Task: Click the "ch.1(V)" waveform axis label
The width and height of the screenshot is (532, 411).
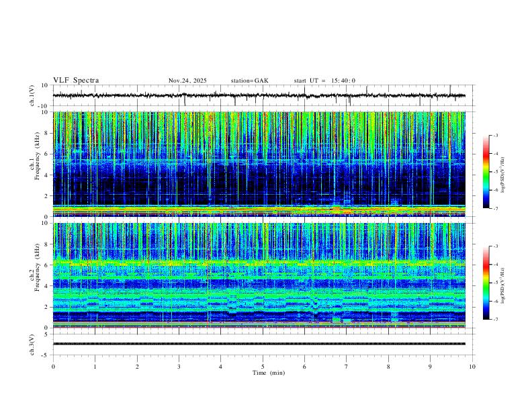Action: [x=32, y=95]
